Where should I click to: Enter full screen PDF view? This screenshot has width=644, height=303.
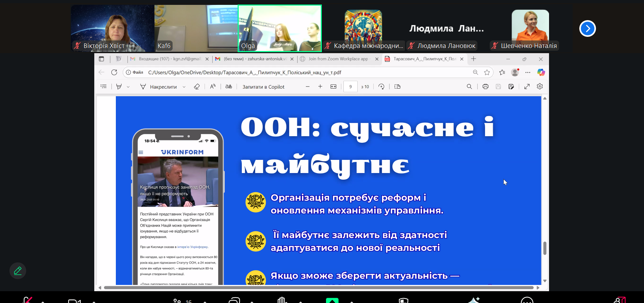[527, 87]
